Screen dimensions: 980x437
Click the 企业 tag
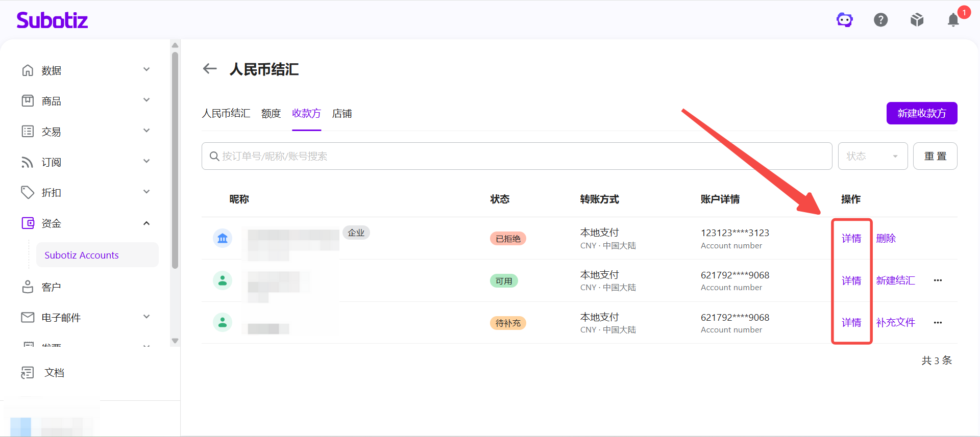pos(356,233)
